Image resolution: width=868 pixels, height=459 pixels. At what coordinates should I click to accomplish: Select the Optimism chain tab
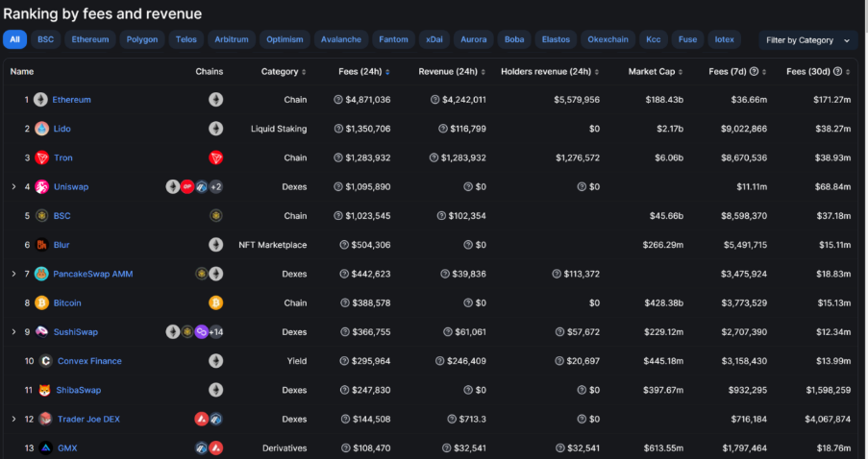point(285,39)
